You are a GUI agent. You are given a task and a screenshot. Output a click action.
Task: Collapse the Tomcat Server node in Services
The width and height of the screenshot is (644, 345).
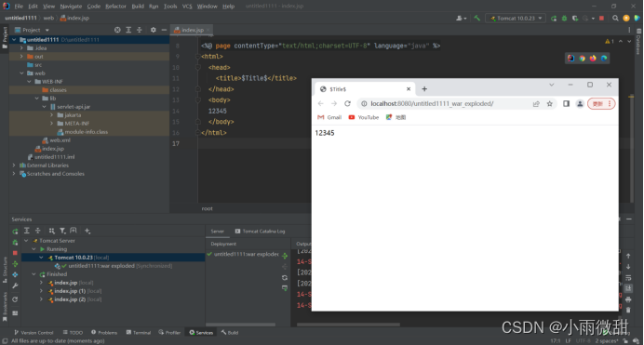tap(26, 241)
